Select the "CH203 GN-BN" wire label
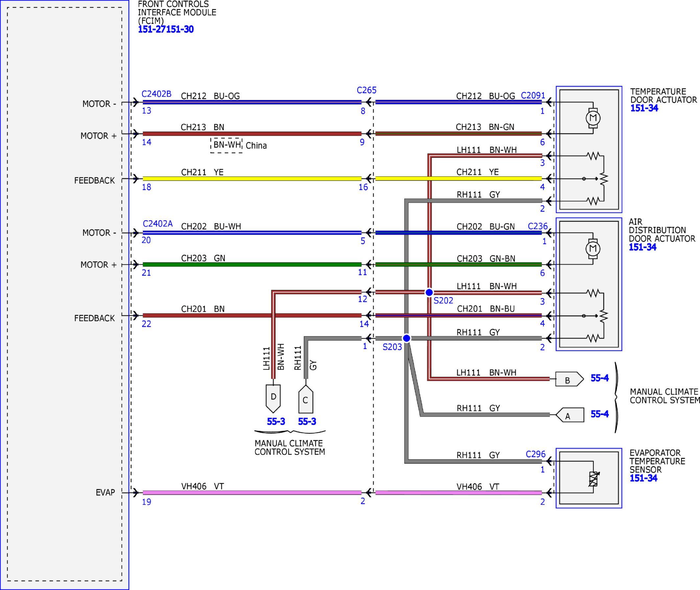 [x=486, y=259]
